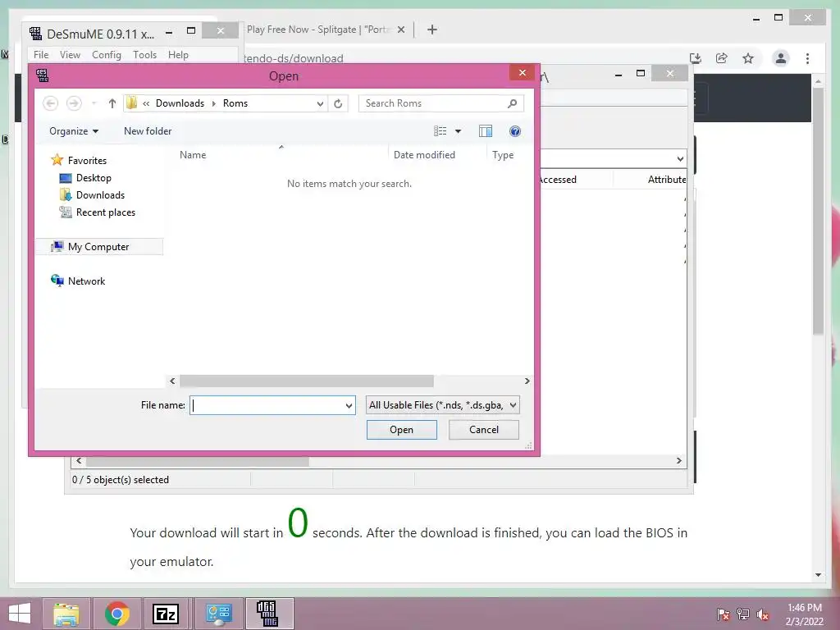Open DeSmuME Config menu
The width and height of the screenshot is (840, 630).
tap(106, 55)
